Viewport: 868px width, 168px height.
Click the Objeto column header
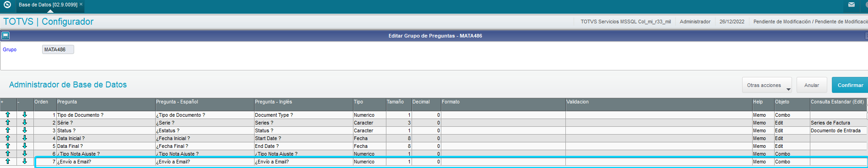792,104
